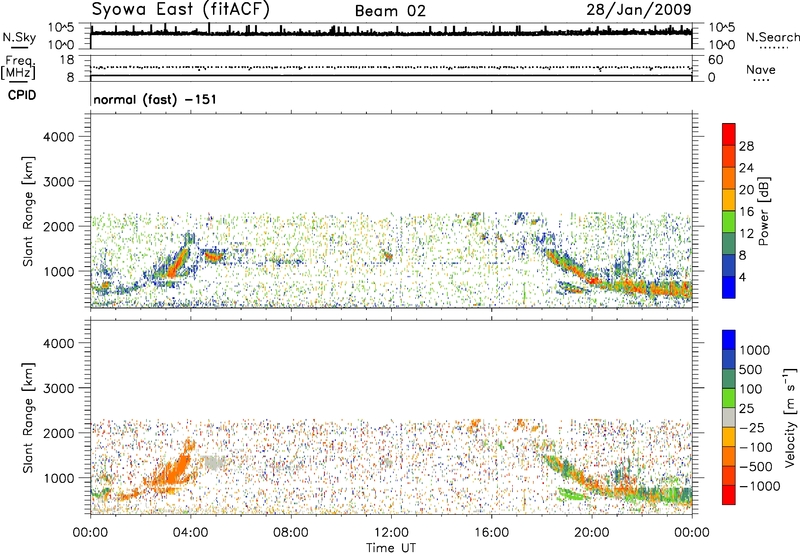Click the '3000' range tick in Power panel
Image resolution: width=800 pixels, height=554 pixels.
(59, 182)
